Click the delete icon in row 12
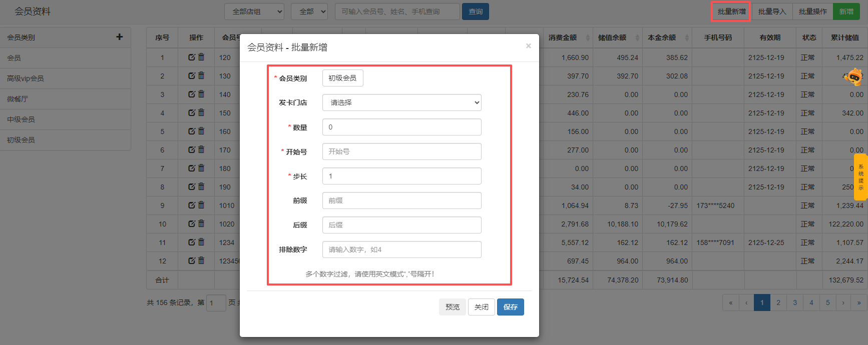This screenshot has width=868, height=345. click(x=201, y=260)
